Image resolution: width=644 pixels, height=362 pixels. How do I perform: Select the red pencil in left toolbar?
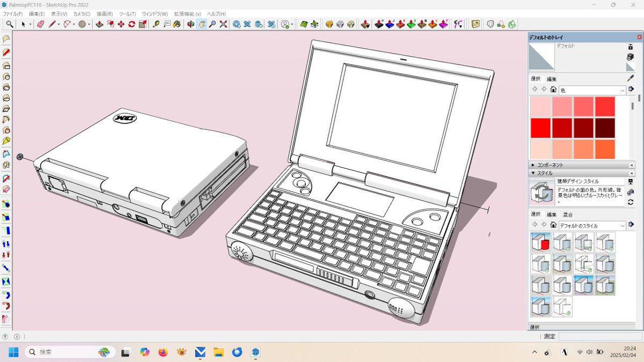[x=6, y=53]
